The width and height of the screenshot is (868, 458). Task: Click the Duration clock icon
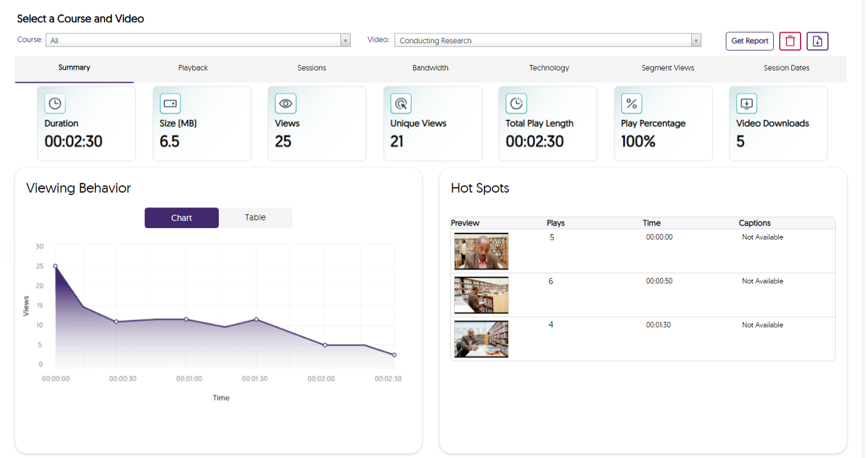click(x=55, y=103)
